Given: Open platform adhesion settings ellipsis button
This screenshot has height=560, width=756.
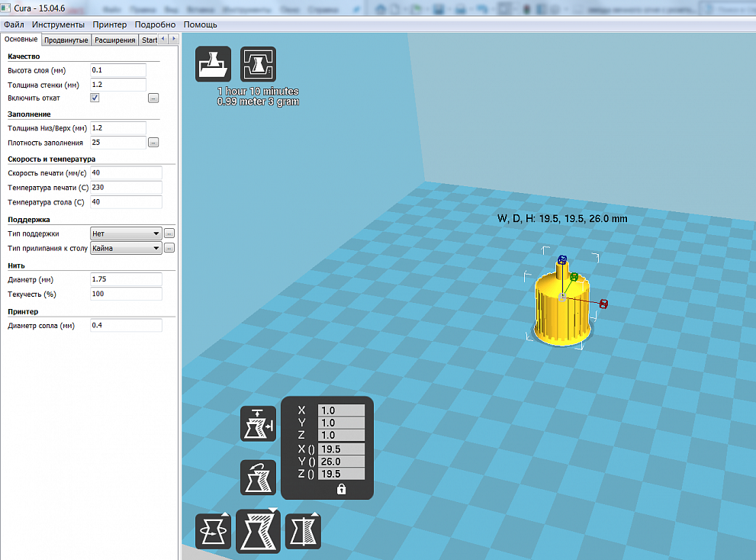Looking at the screenshot, I should [x=169, y=248].
